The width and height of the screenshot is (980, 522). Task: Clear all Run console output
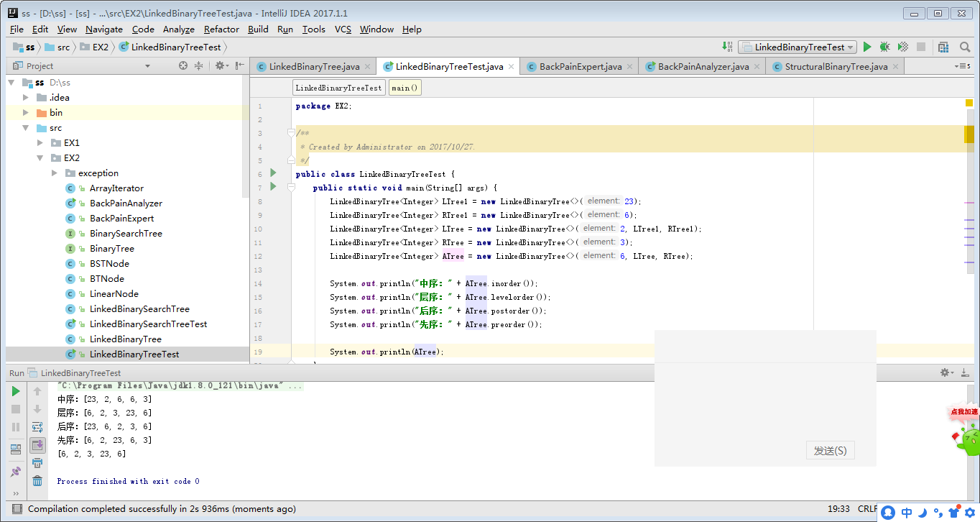click(37, 481)
